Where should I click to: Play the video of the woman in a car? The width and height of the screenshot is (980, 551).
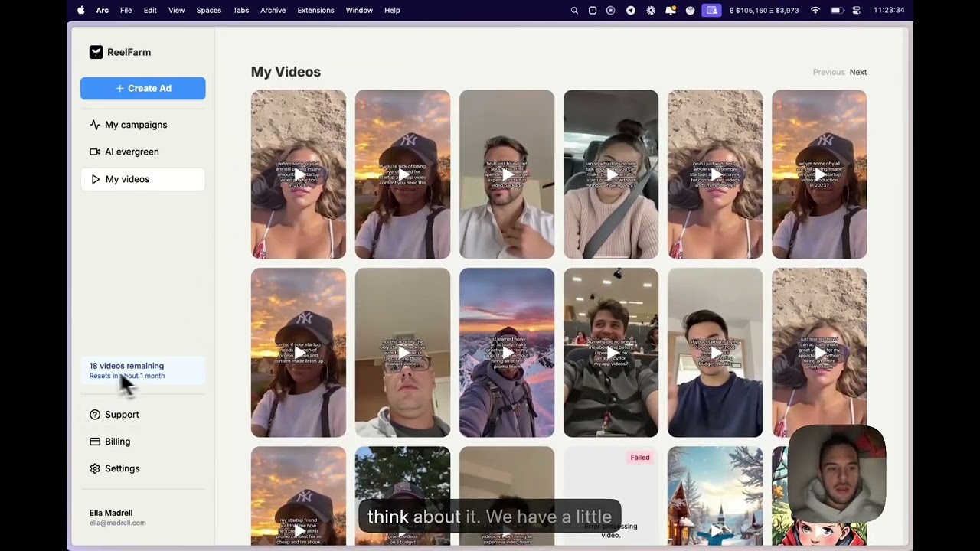coord(611,174)
